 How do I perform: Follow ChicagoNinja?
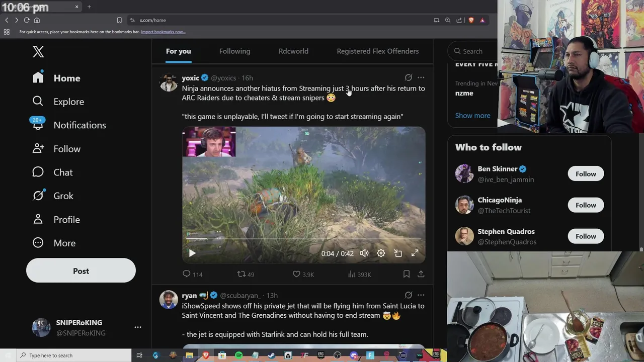coord(586,205)
